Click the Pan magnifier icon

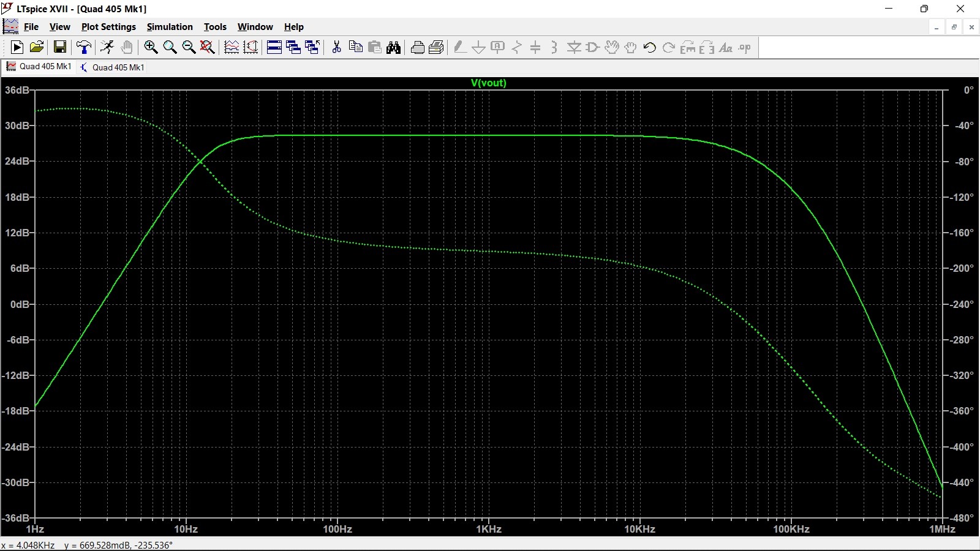pyautogui.click(x=170, y=47)
